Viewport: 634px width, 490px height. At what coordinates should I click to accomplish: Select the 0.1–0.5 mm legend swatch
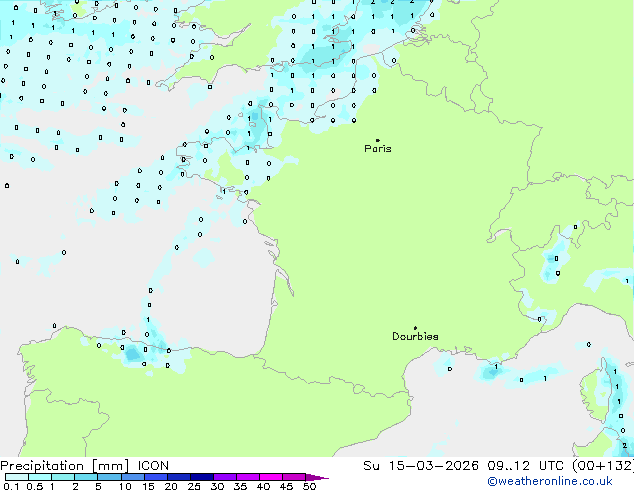tap(17, 477)
